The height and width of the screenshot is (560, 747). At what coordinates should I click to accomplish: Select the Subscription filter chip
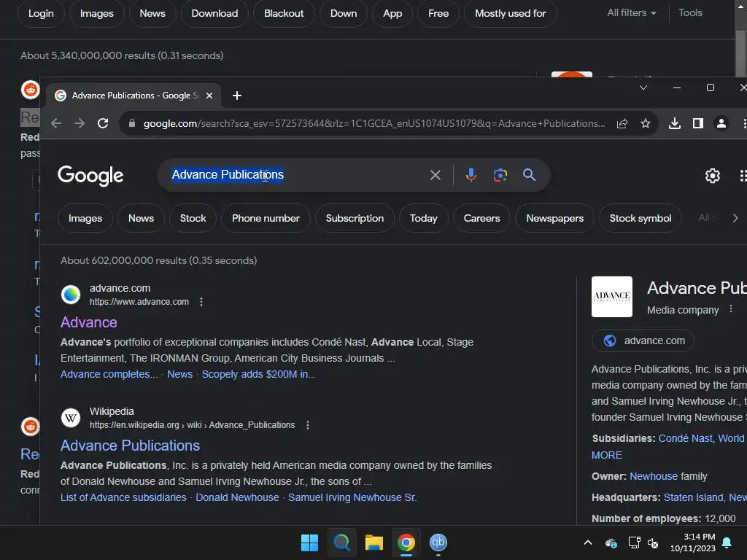pos(355,218)
